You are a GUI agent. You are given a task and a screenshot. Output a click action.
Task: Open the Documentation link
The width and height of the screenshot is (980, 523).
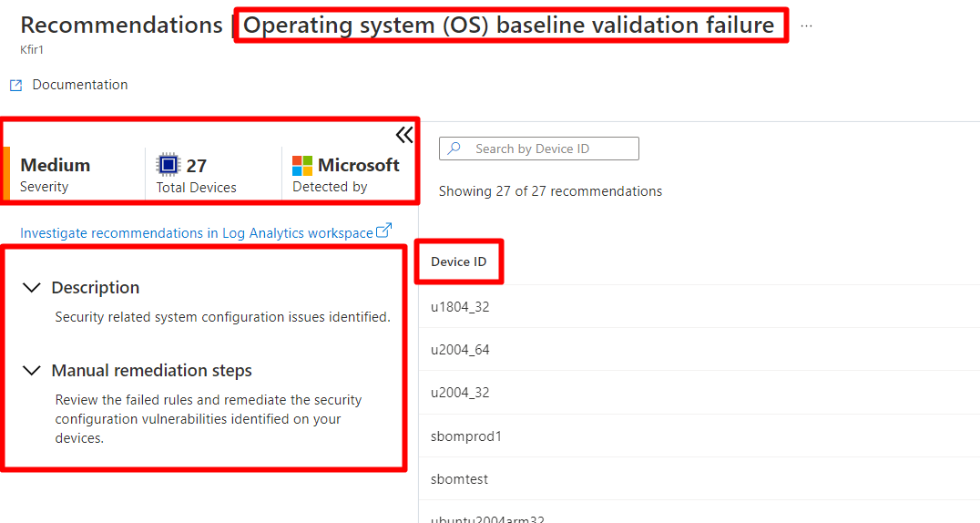click(x=80, y=85)
